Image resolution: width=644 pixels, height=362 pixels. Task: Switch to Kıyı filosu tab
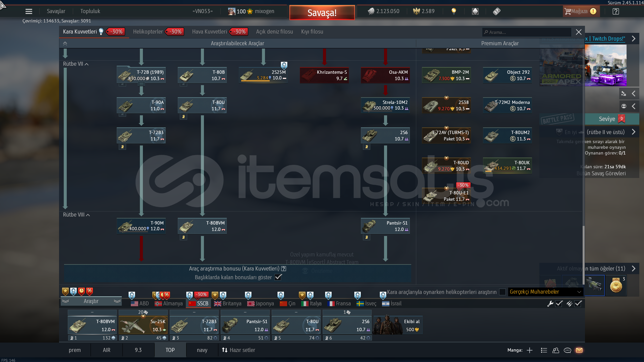click(312, 32)
